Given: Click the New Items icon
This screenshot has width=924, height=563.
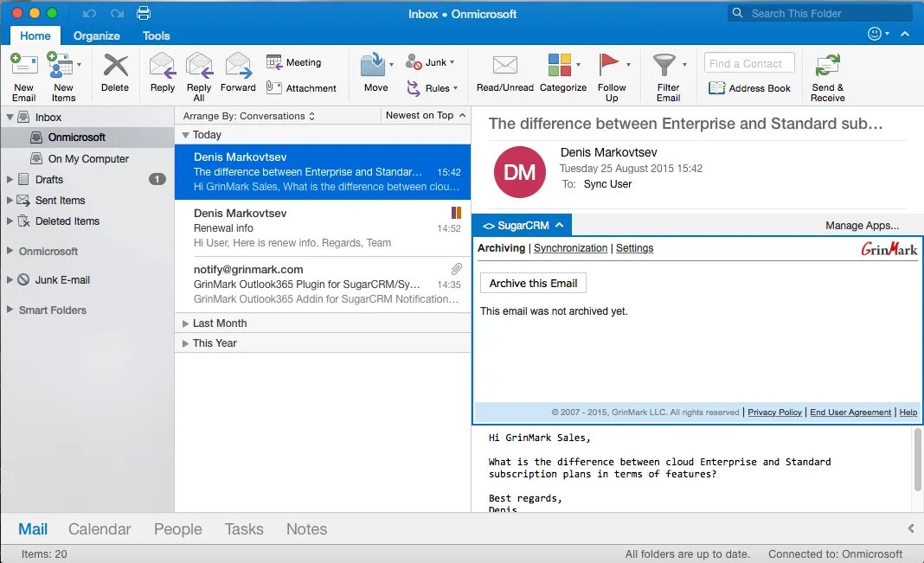Looking at the screenshot, I should click(x=60, y=64).
